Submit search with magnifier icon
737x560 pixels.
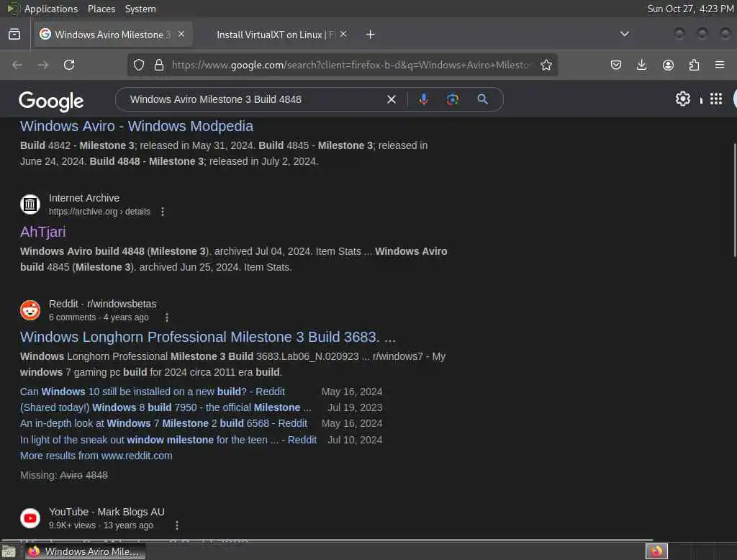[482, 99]
